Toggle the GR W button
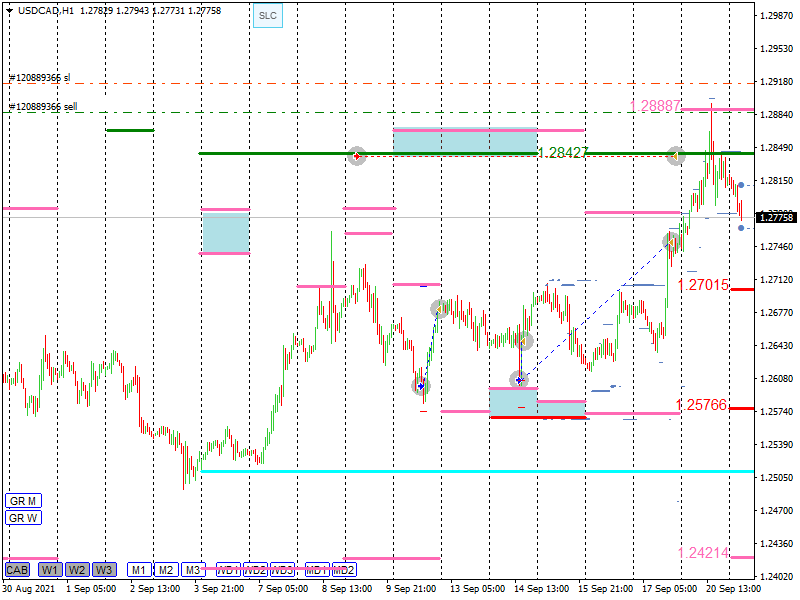 (x=22, y=517)
